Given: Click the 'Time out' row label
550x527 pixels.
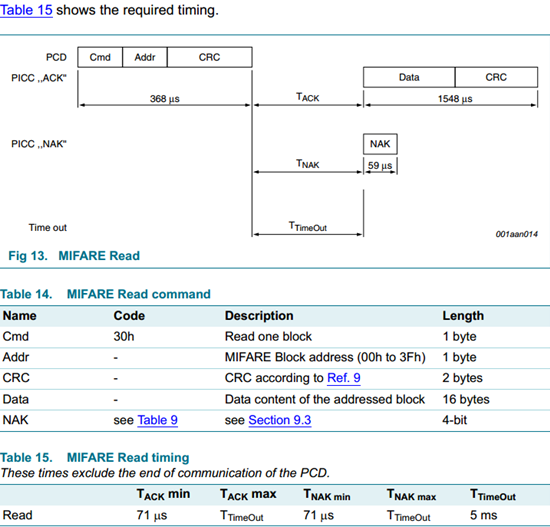Looking at the screenshot, I should tap(48, 228).
